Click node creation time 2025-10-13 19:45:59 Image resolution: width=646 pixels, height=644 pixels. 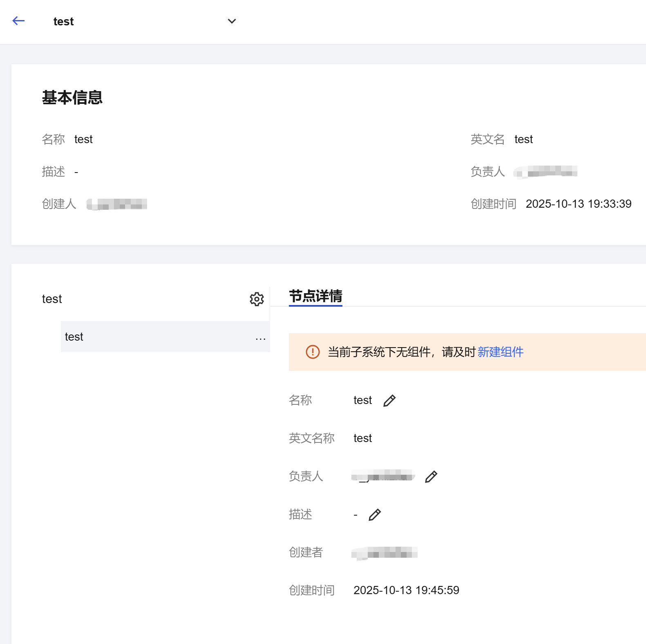(x=406, y=590)
